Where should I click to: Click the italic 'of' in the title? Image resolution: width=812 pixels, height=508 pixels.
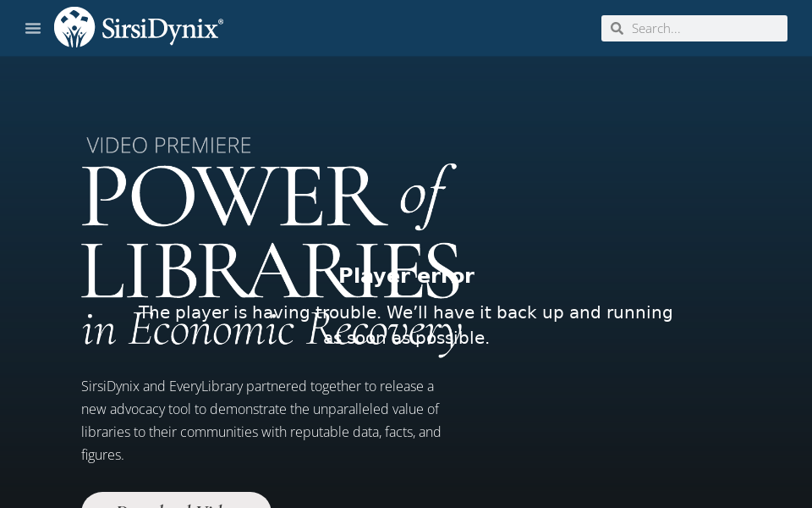421,195
